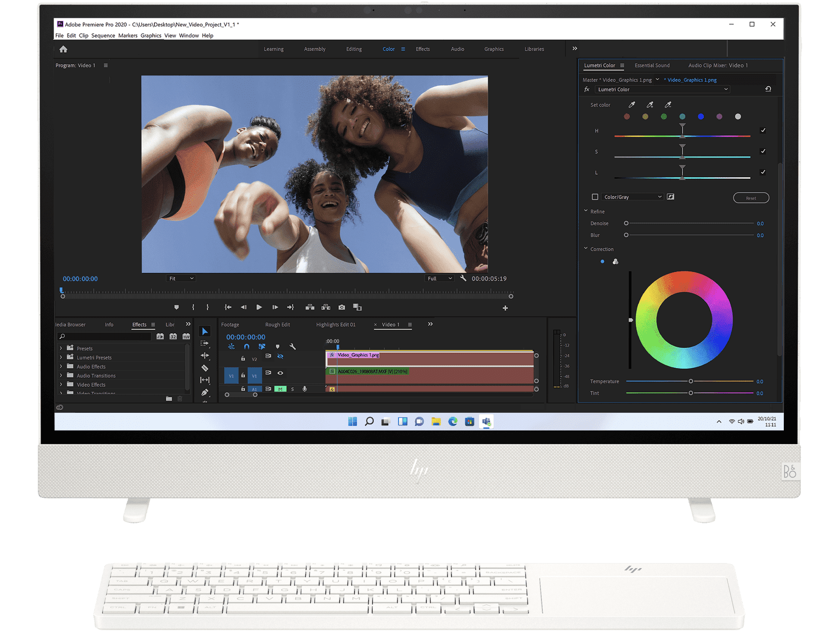Select the Razor tool
The height and width of the screenshot is (631, 840).
click(x=205, y=368)
